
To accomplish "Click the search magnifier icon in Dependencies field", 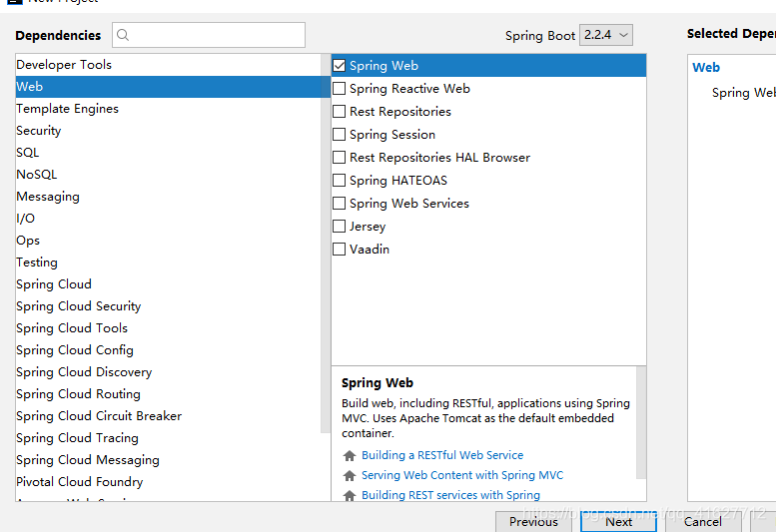I will tap(123, 35).
